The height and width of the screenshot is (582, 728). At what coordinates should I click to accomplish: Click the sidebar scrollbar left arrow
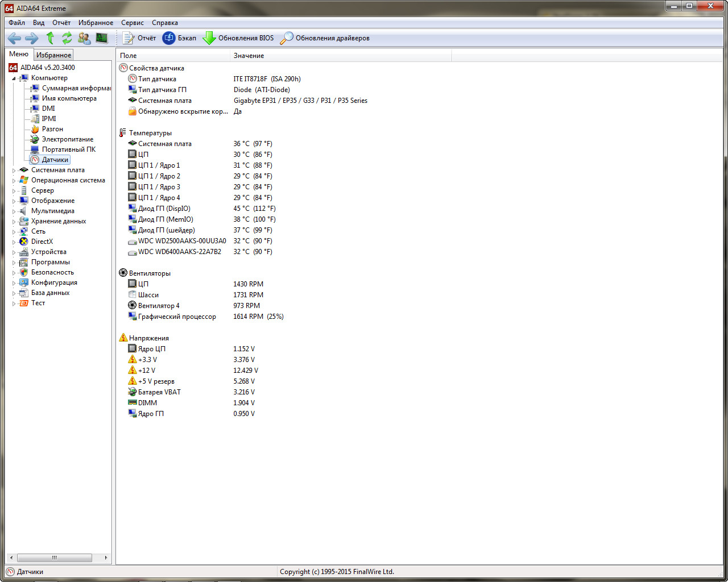(x=11, y=558)
